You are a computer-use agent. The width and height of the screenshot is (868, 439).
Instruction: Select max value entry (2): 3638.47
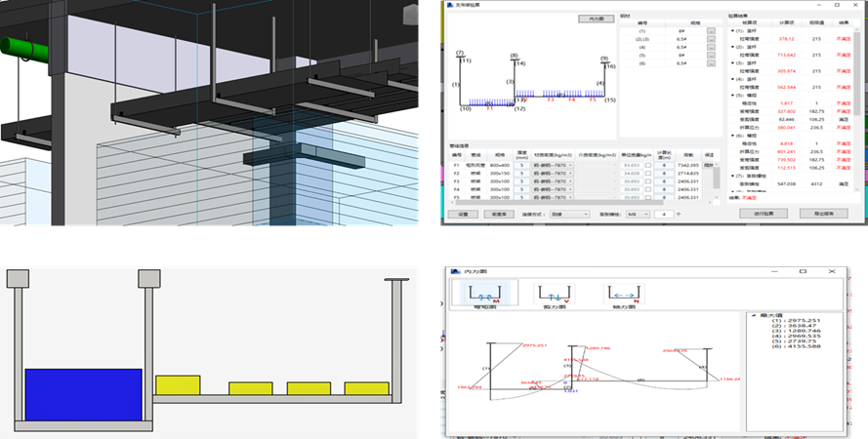[796, 326]
